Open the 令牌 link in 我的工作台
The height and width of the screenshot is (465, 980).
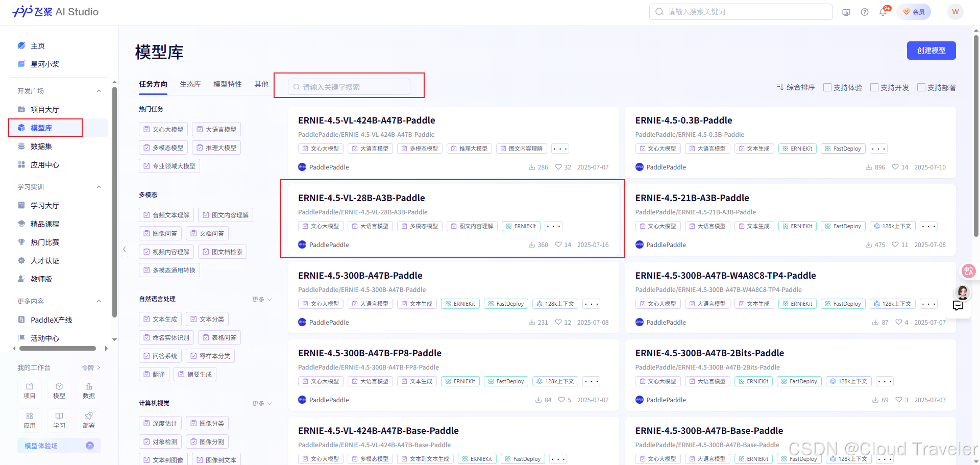point(91,368)
